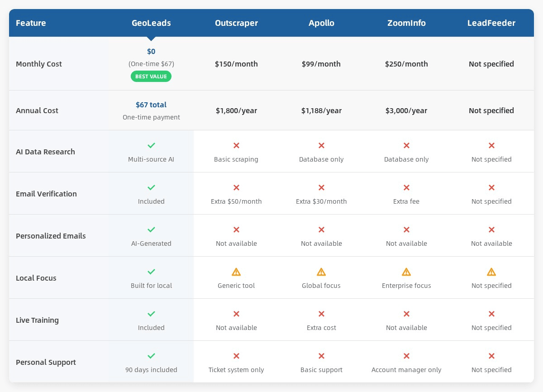The width and height of the screenshot is (543, 392).
Task: Click GeoLeads AI Data Research green checkmark
Action: (x=151, y=145)
